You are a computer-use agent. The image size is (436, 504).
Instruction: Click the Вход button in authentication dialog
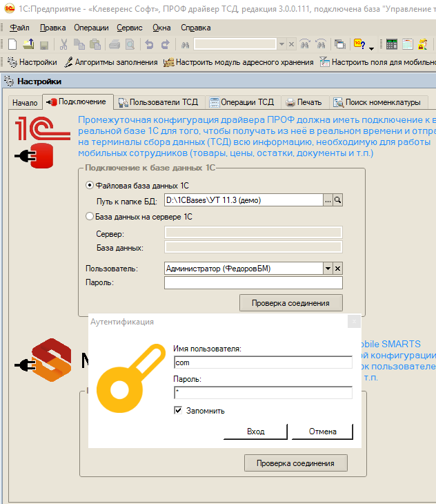tap(255, 432)
